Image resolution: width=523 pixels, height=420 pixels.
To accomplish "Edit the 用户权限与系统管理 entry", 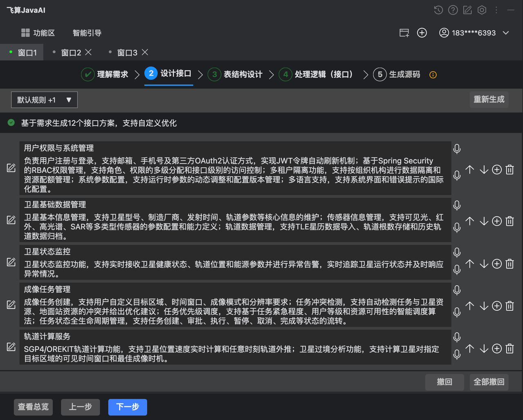I will [11, 168].
